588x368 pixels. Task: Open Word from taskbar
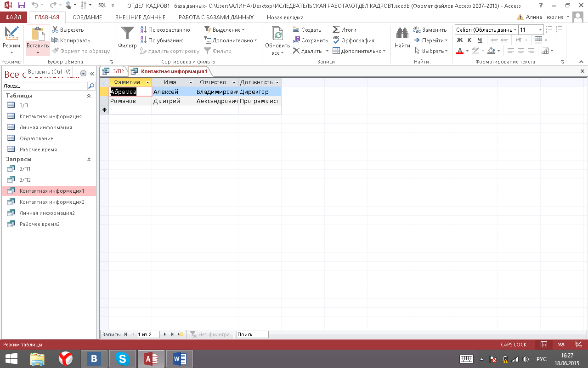[179, 359]
